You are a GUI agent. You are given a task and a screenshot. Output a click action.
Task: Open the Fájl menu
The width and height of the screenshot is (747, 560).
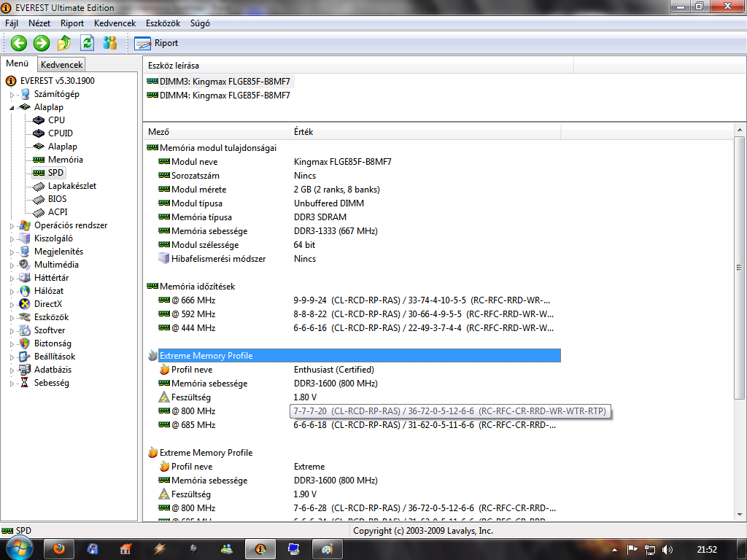12,23
